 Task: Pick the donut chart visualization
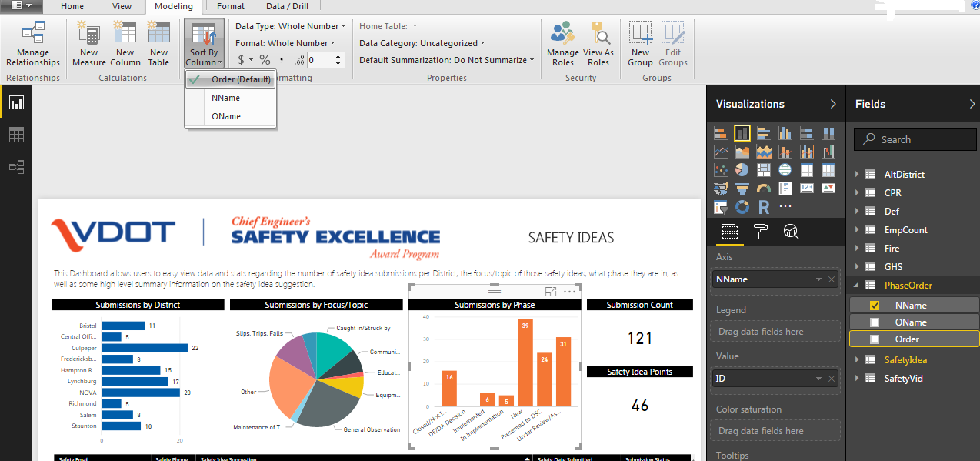tap(742, 207)
